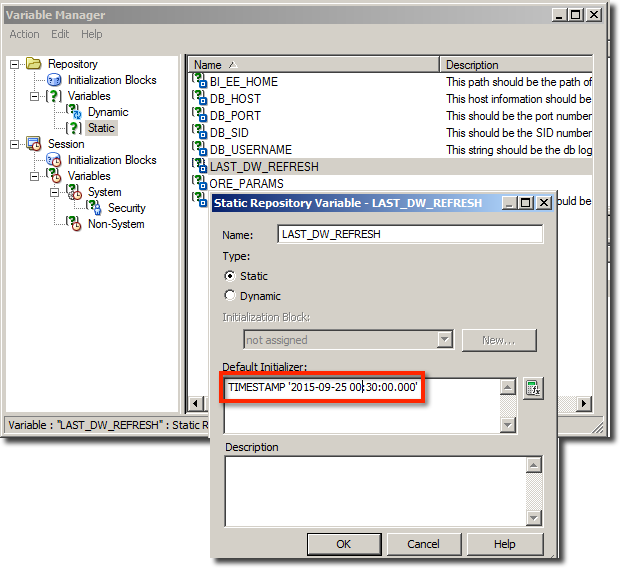Click the Default Initializer text area
620x568 pixels.
pyautogui.click(x=362, y=405)
